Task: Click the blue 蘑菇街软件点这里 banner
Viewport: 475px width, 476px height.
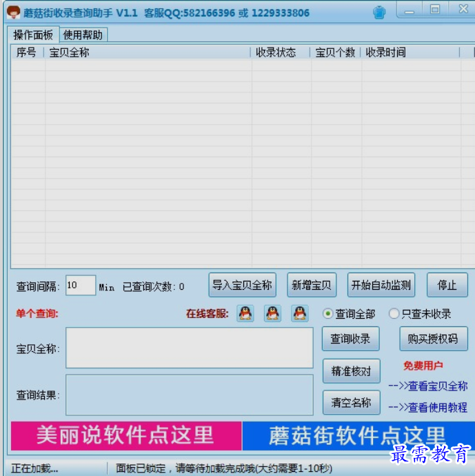Action: click(358, 435)
